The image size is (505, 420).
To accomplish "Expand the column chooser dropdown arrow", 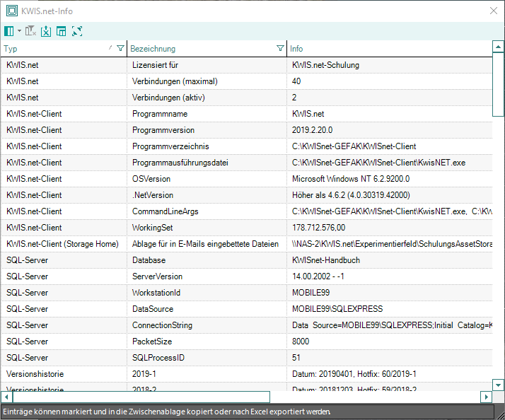I will [x=19, y=31].
